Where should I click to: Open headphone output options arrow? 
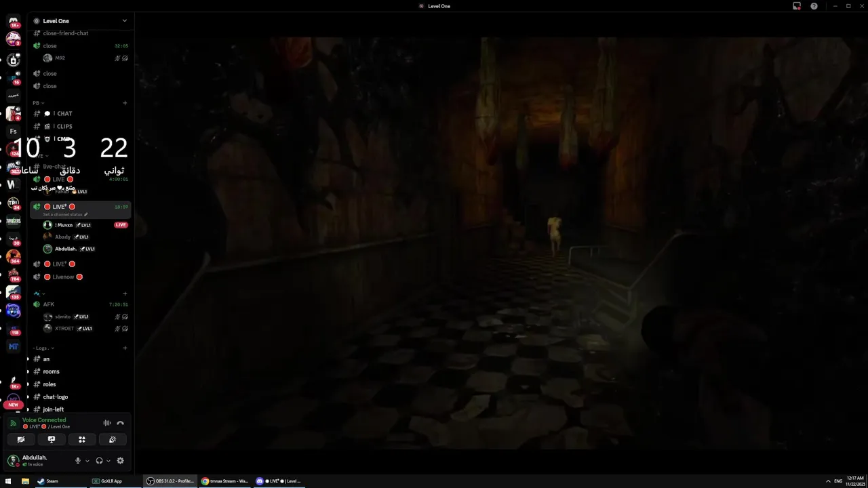(x=108, y=461)
